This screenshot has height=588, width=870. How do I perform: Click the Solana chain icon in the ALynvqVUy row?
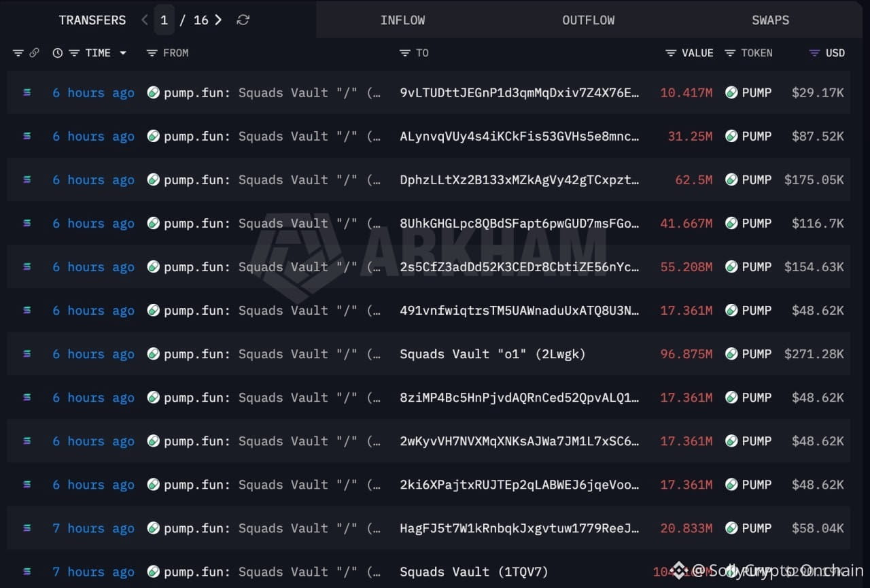click(27, 136)
